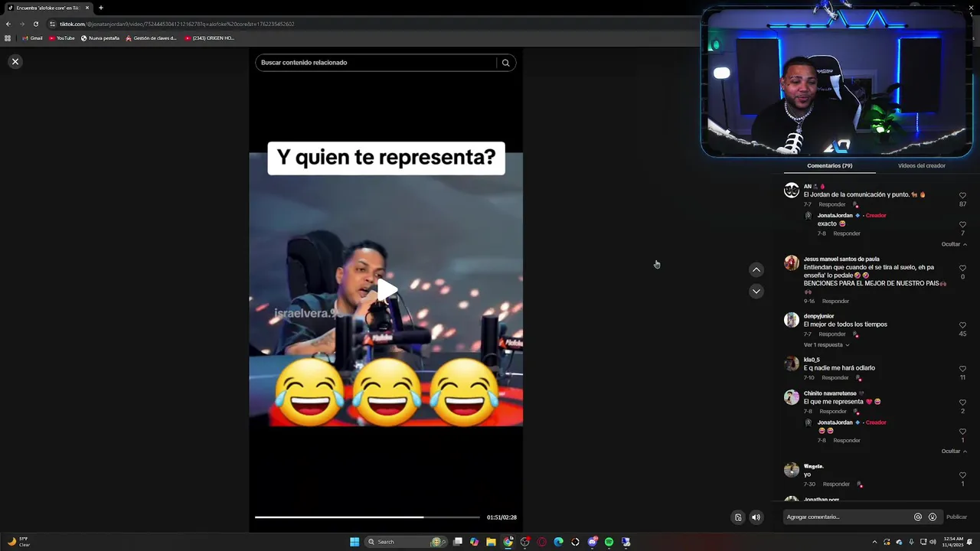Like kla0_5's comment
Image resolution: width=980 pixels, height=551 pixels.
[962, 369]
